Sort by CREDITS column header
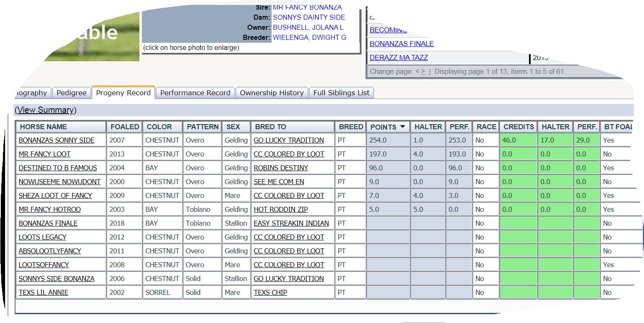The height and width of the screenshot is (323, 644). pyautogui.click(x=518, y=127)
